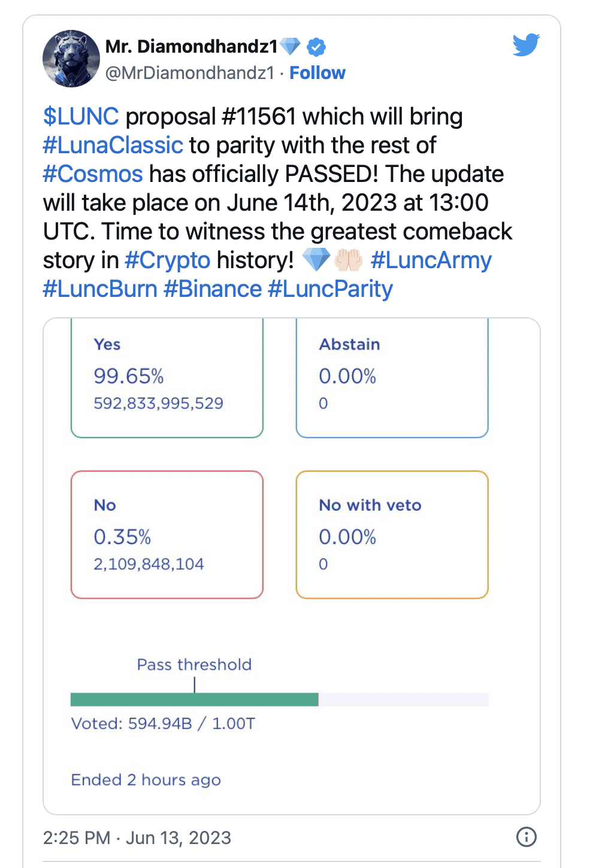Click the @MrDiamondhandz1 handle
Screen dimensions: 611x868
pos(189,73)
